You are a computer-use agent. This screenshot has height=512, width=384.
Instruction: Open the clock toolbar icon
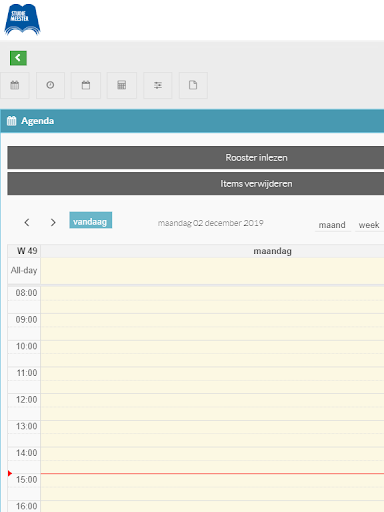(x=50, y=85)
